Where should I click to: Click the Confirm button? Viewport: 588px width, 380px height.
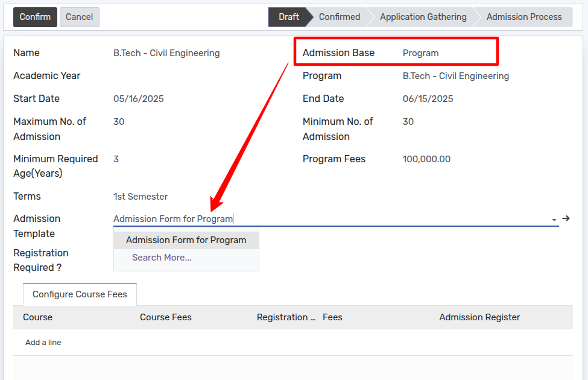[35, 17]
